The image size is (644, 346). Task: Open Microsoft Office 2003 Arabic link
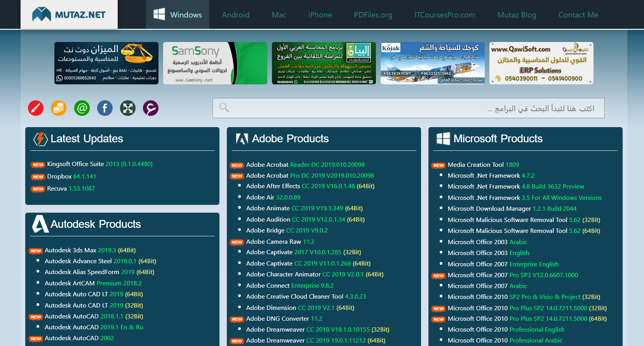(x=487, y=242)
